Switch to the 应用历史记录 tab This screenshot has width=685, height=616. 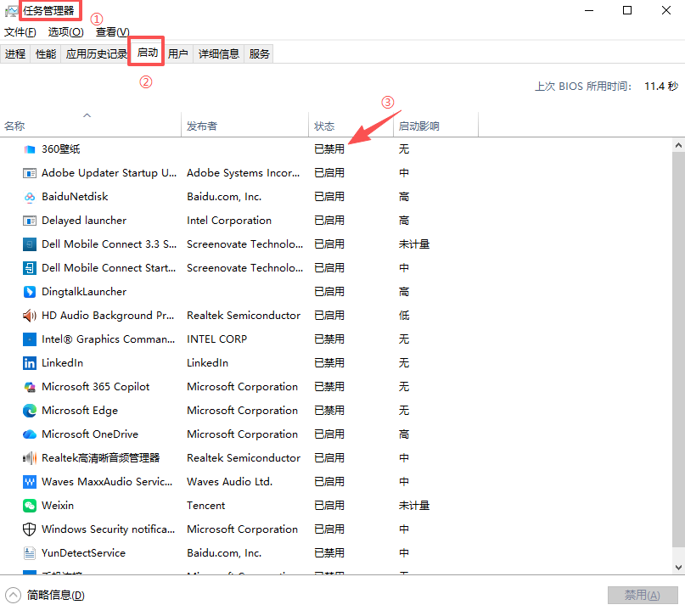coord(96,53)
